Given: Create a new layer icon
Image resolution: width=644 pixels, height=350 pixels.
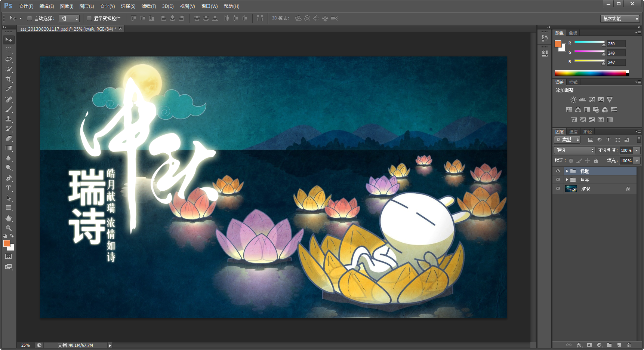Looking at the screenshot, I should point(619,345).
